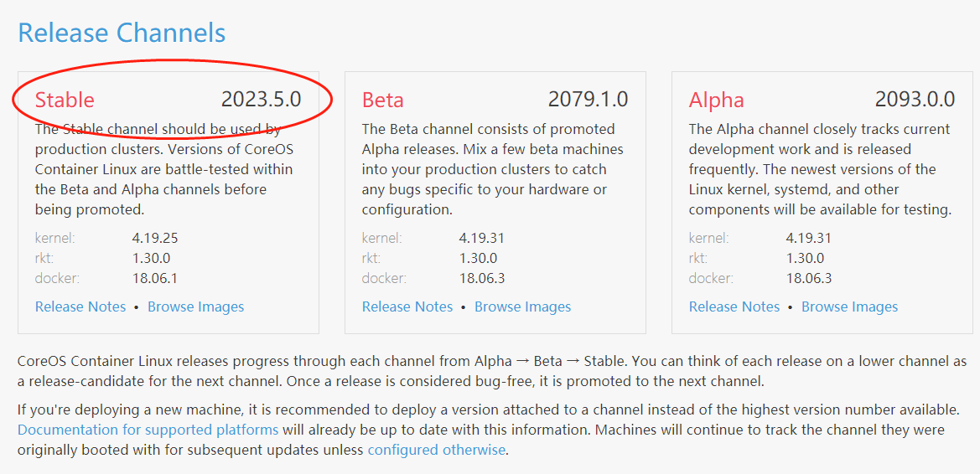This screenshot has width=980, height=474.
Task: Click the 'Alpha → Beta → Stable' paragraph
Action: tap(492, 370)
